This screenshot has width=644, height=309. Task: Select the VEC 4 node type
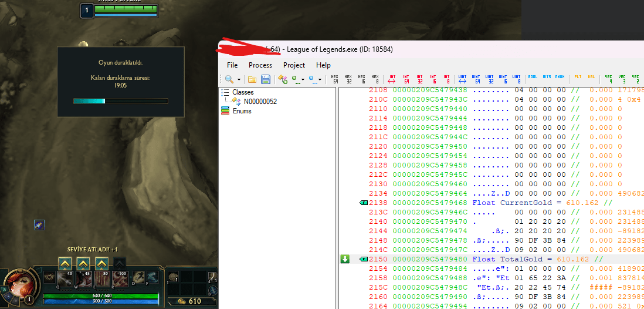[x=608, y=79]
